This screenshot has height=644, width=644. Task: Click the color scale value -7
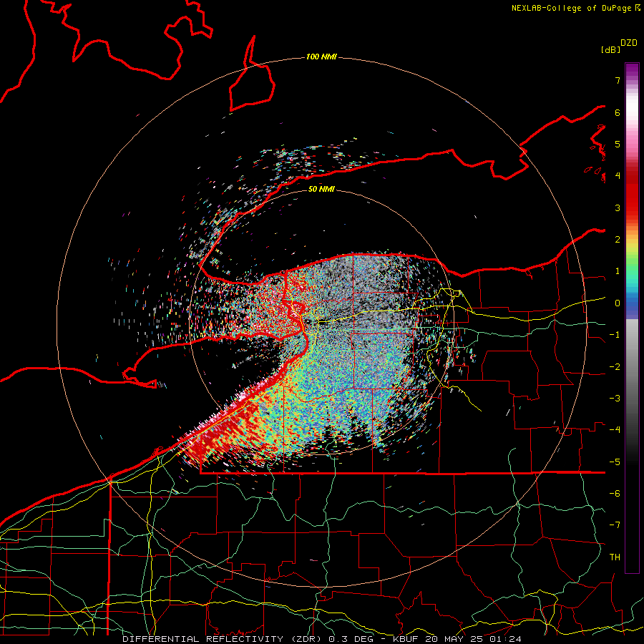(x=615, y=525)
